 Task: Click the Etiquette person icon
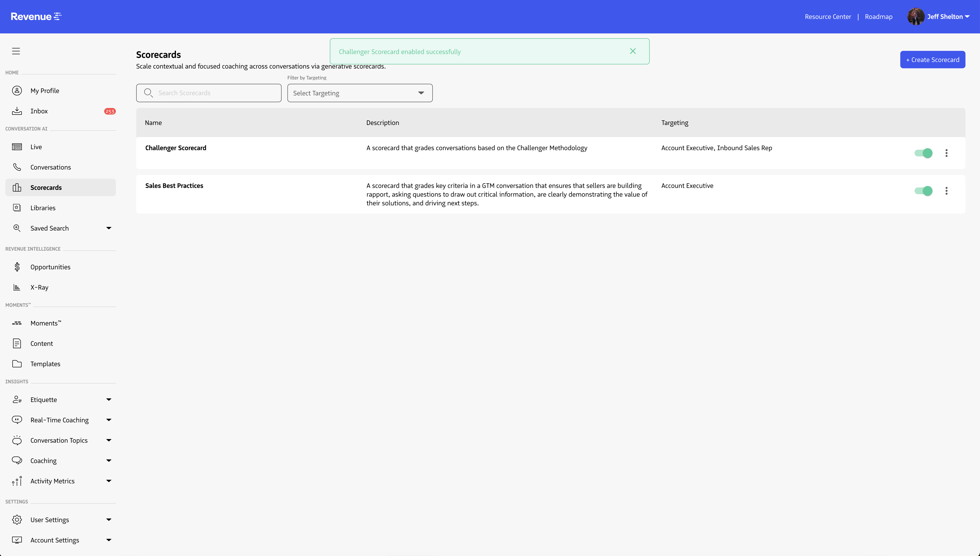pyautogui.click(x=17, y=399)
